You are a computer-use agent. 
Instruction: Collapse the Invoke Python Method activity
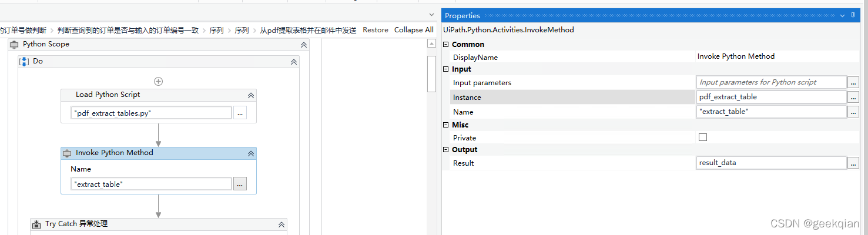(251, 153)
